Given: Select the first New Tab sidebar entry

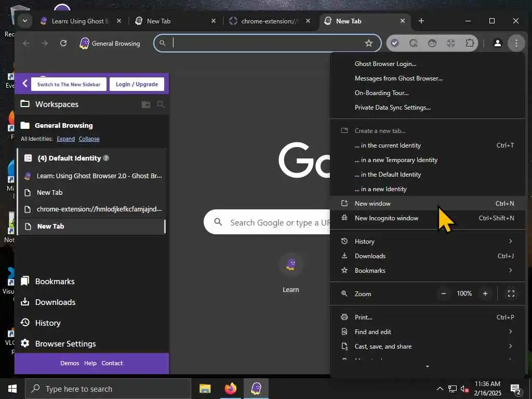Looking at the screenshot, I should pos(92,192).
